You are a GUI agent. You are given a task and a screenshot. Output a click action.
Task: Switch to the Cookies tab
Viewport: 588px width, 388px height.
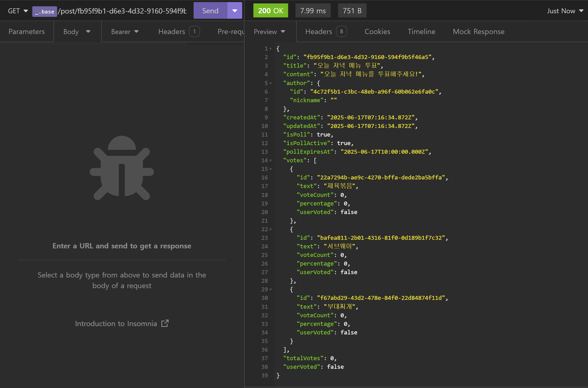point(377,31)
